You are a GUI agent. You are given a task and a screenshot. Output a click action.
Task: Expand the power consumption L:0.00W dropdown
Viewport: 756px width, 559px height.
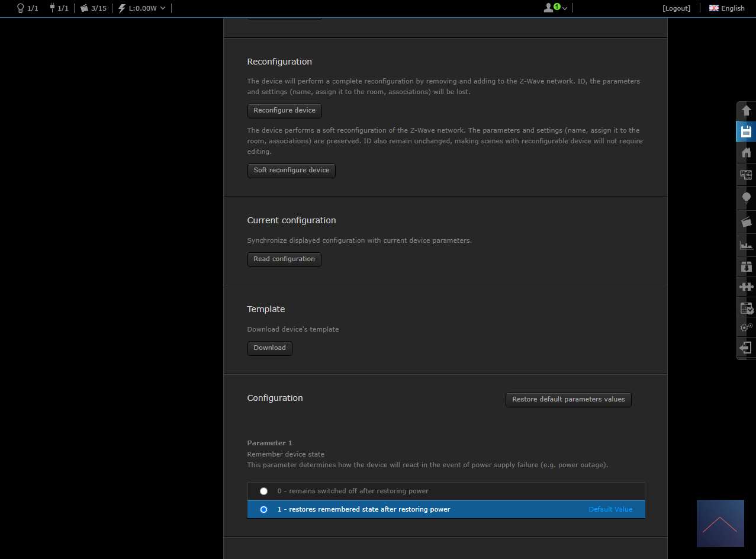(142, 8)
